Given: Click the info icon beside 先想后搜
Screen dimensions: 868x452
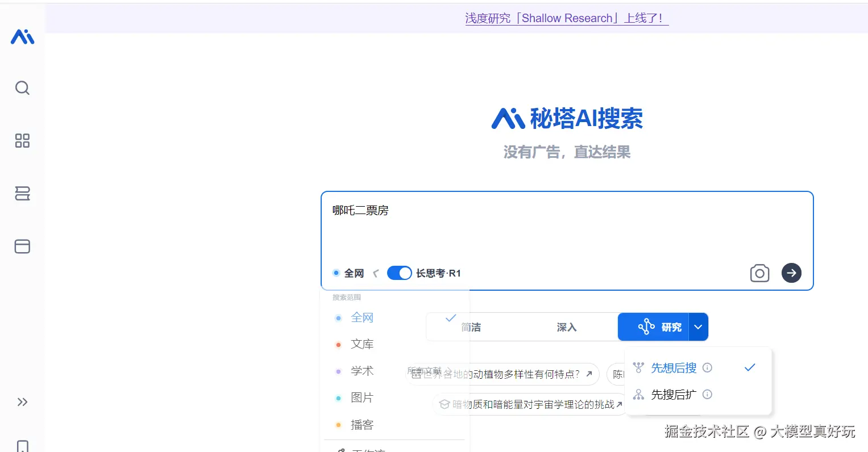Looking at the screenshot, I should [708, 367].
